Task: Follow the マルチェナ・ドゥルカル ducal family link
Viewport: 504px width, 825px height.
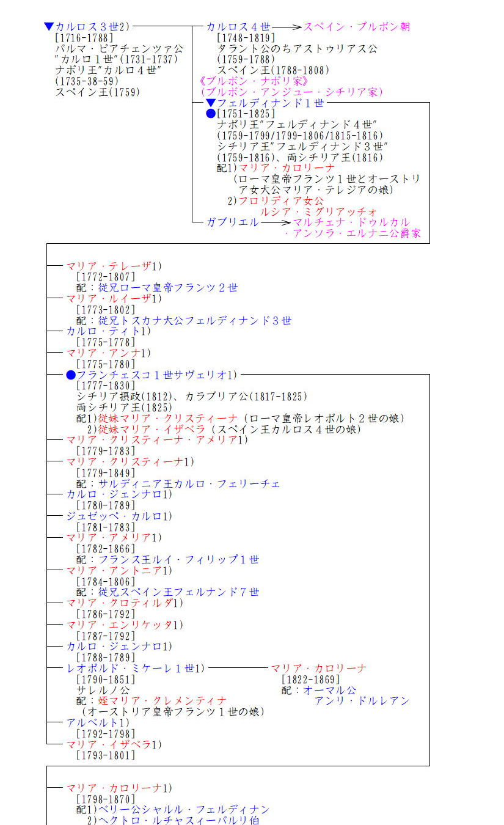Action: 351,222
